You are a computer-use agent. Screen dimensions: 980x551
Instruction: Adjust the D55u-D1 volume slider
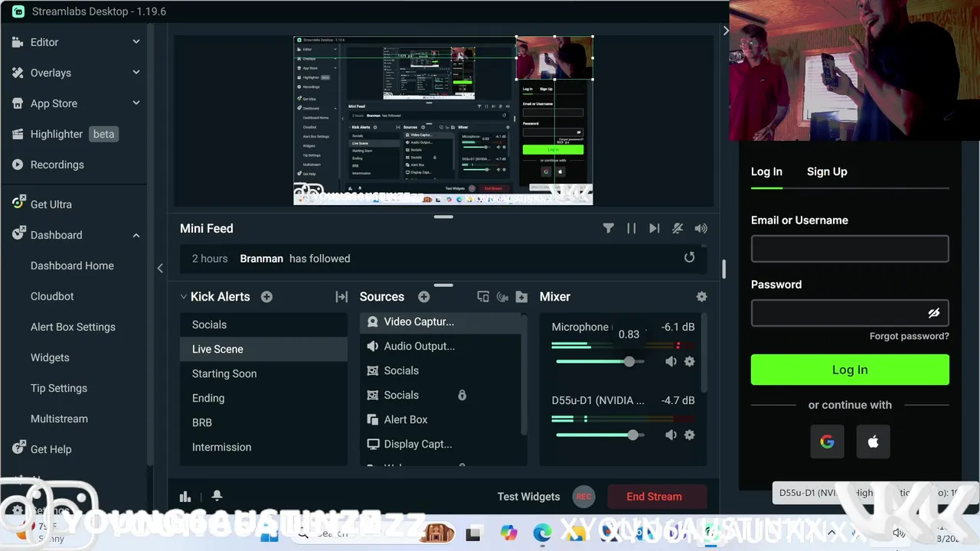[632, 435]
